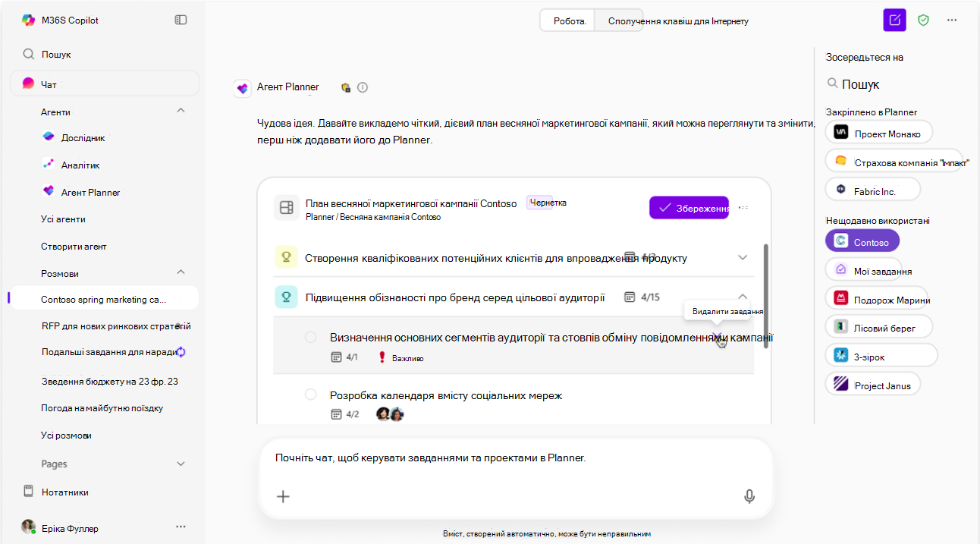Screen dimensions: 980x544
Task: Click the lock badge icon beside Агент Planner
Action: click(x=345, y=87)
